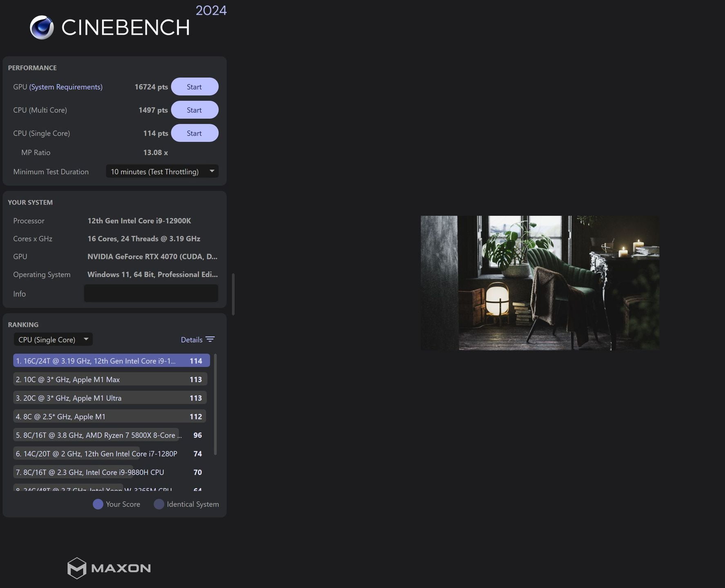Image resolution: width=725 pixels, height=588 pixels.
Task: Click the ranking list vertical scrollbar
Action: [215, 404]
